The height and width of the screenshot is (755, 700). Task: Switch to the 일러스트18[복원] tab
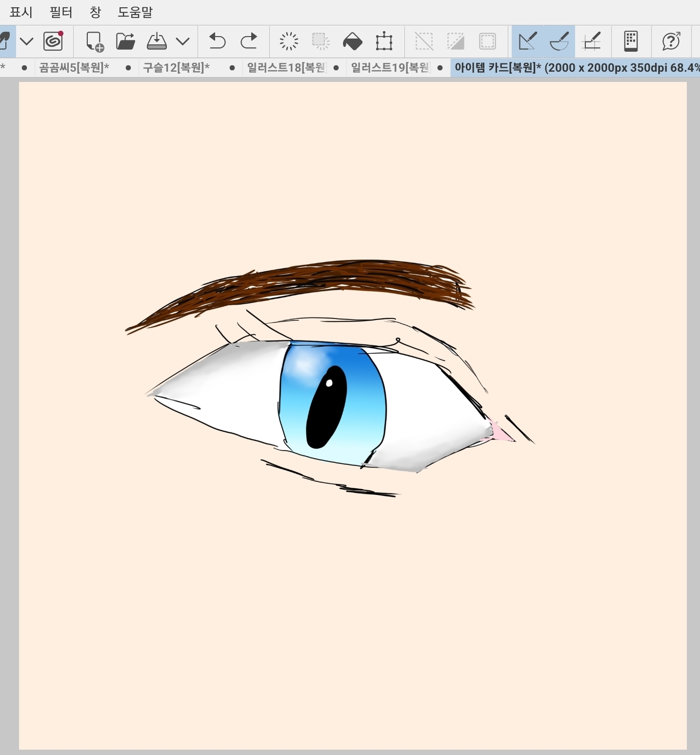tap(286, 68)
